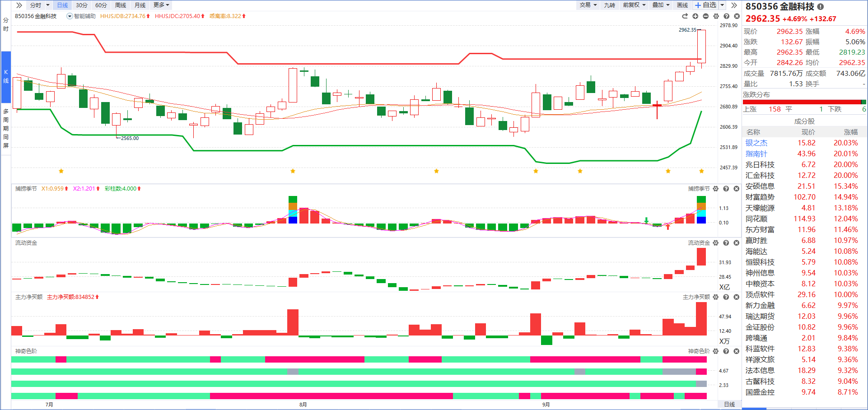Switch to the 周线 weekly tab
868x410 pixels.
[x=121, y=5]
